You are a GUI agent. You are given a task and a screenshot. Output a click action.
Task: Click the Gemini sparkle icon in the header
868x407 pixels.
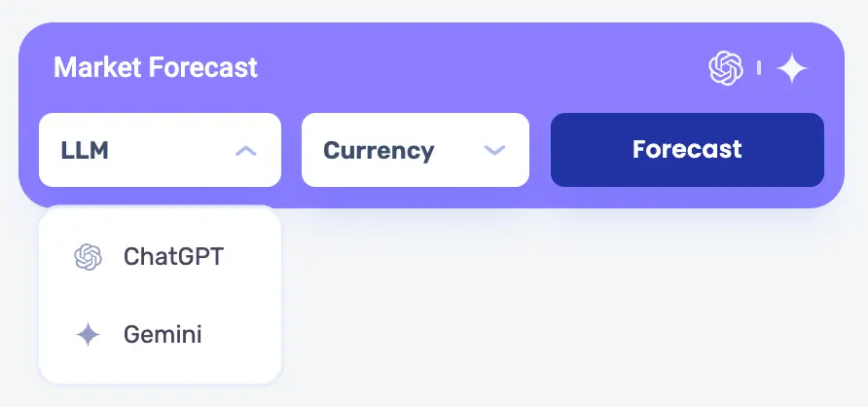(x=792, y=68)
